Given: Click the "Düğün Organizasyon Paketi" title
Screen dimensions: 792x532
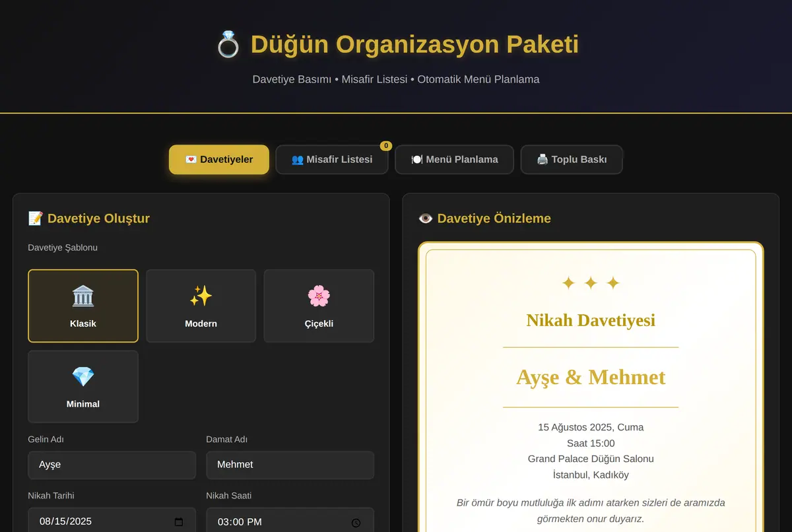Looking at the screenshot, I should click(414, 45).
